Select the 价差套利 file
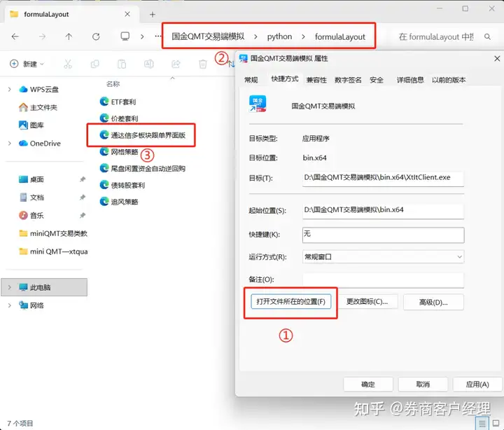The image size is (504, 430). coord(118,118)
